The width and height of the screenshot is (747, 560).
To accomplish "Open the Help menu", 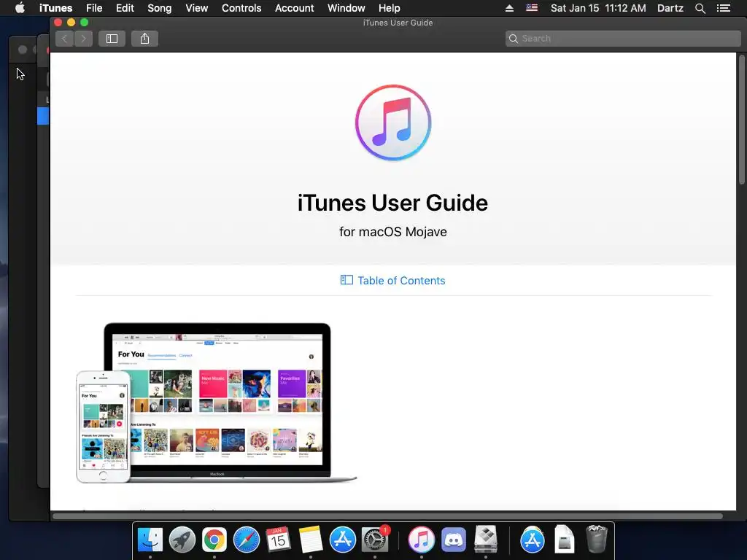I will pyautogui.click(x=390, y=8).
